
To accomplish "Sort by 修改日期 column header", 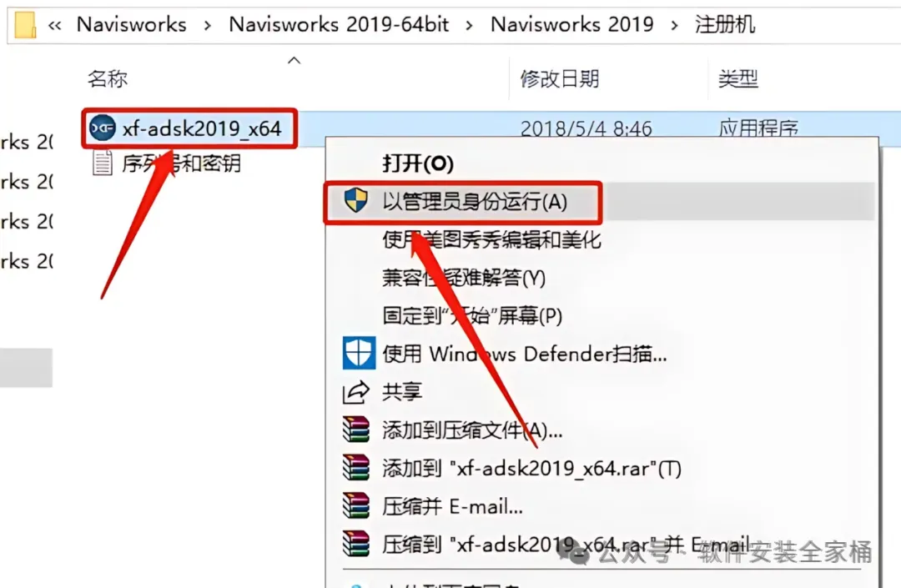I will pyautogui.click(x=560, y=78).
